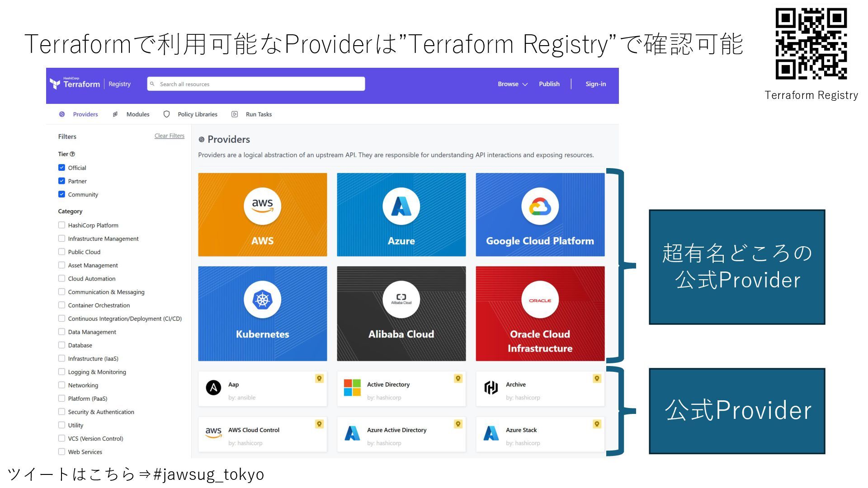Click the AWS logo on the orange card
868x488 pixels.
[x=263, y=206]
